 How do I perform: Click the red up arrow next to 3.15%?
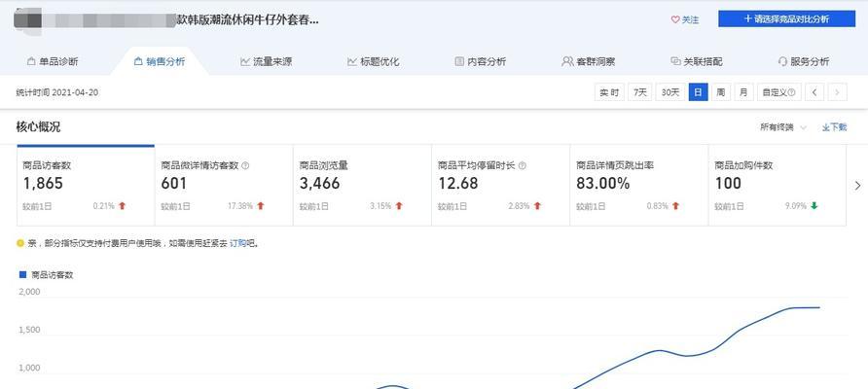pyautogui.click(x=399, y=206)
